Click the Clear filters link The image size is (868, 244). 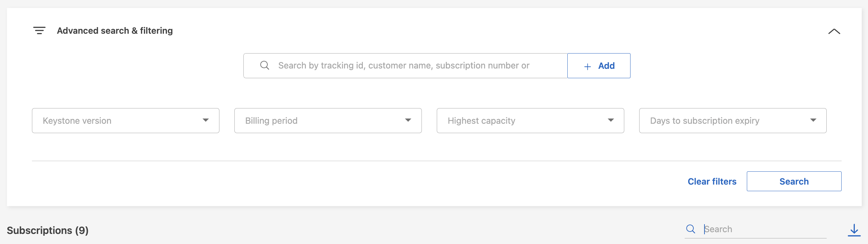pyautogui.click(x=712, y=181)
